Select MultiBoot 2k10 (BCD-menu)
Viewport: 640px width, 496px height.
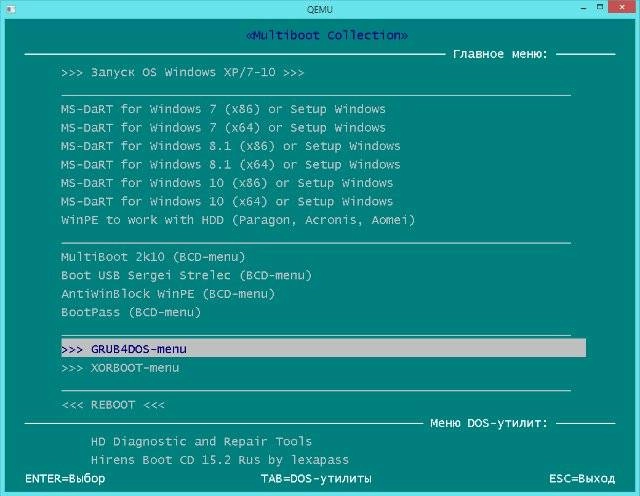(153, 257)
